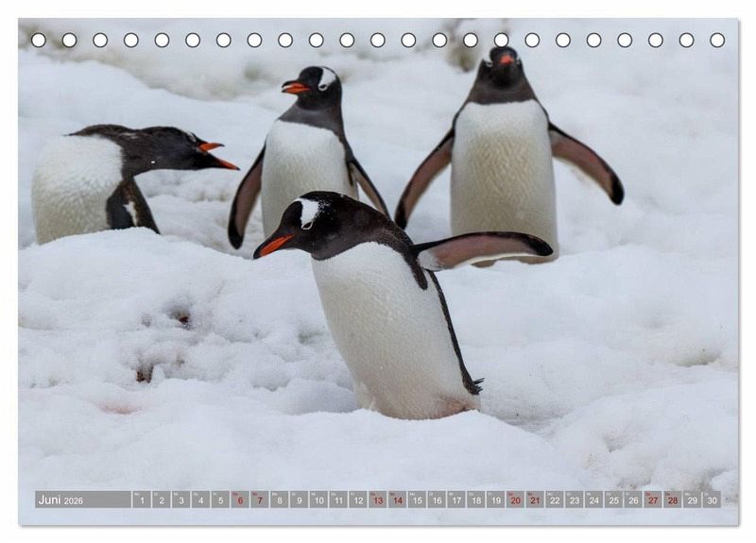The image size is (756, 543).
Task: Select day 5 in the calendar strip
Action: tap(220, 500)
